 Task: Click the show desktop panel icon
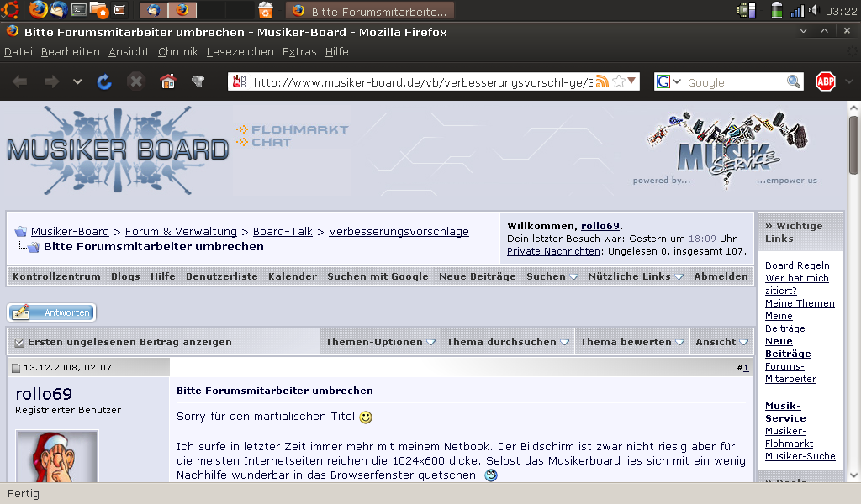[119, 10]
